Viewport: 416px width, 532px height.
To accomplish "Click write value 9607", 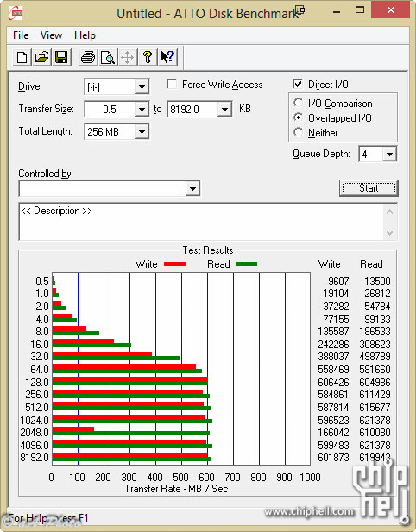I will (x=338, y=282).
